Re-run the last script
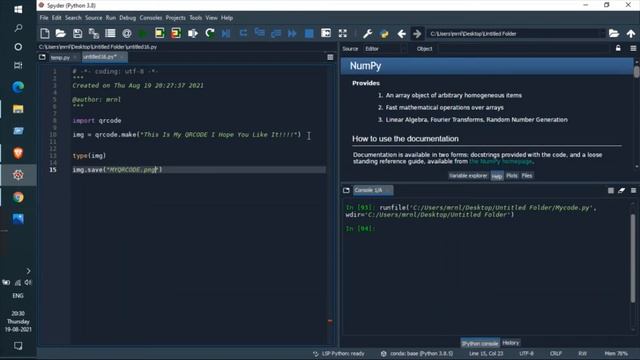Screen dimensions: 640x360 point(210,33)
